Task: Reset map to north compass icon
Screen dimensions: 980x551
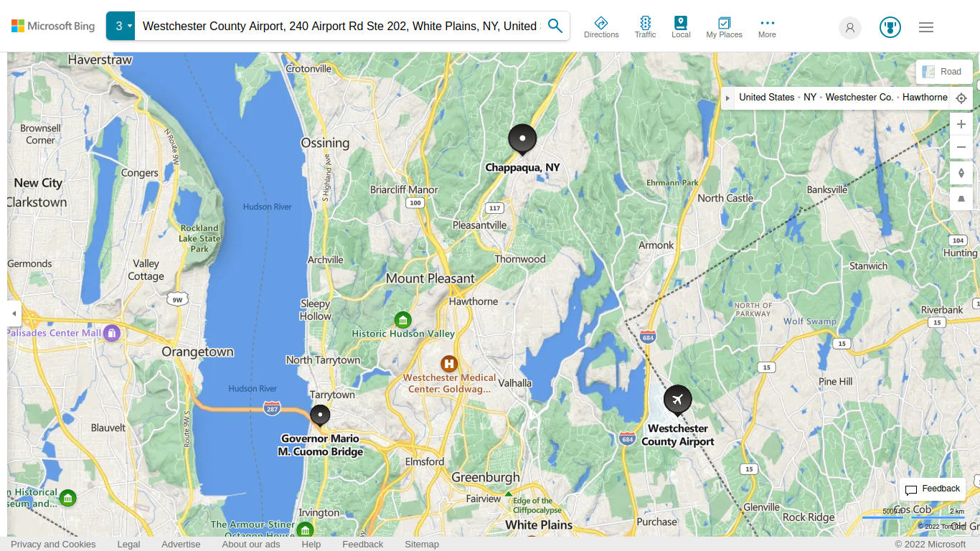Action: (961, 173)
